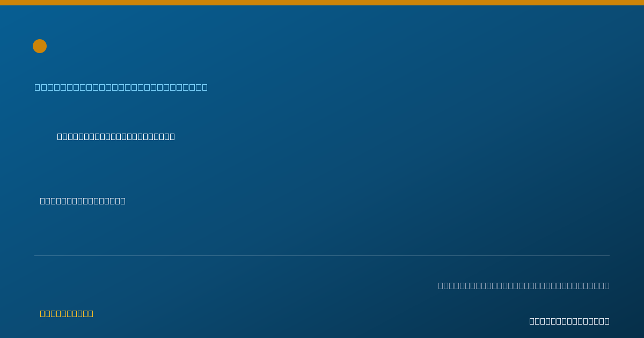Click the thin horizontal divider line
This screenshot has width=644, height=338.
click(x=322, y=255)
